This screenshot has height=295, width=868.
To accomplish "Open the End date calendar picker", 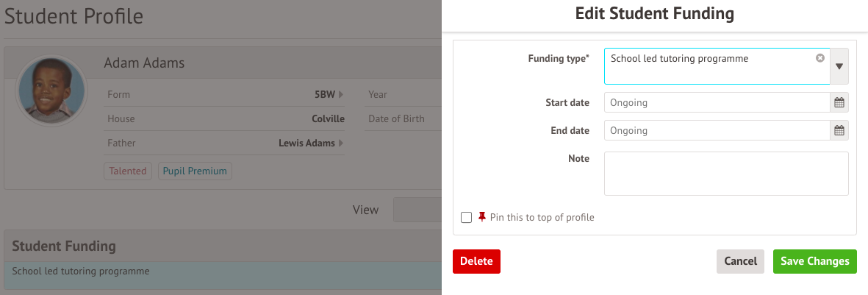I will pos(839,131).
